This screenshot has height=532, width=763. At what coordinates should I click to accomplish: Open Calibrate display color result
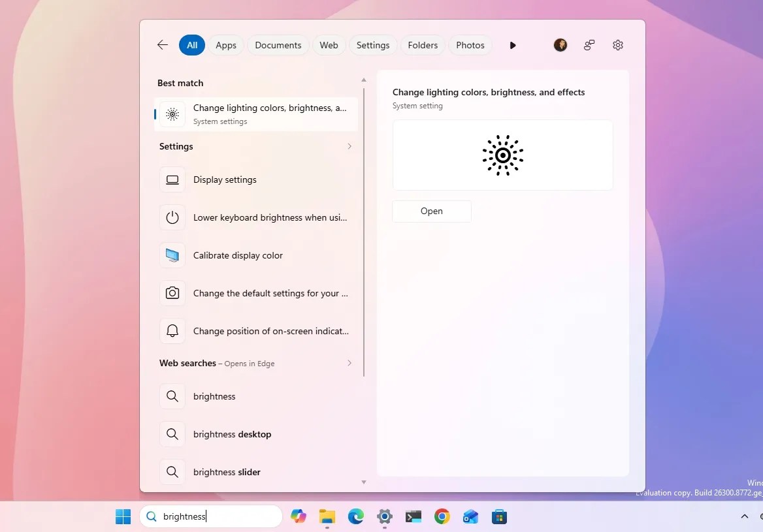coord(256,256)
